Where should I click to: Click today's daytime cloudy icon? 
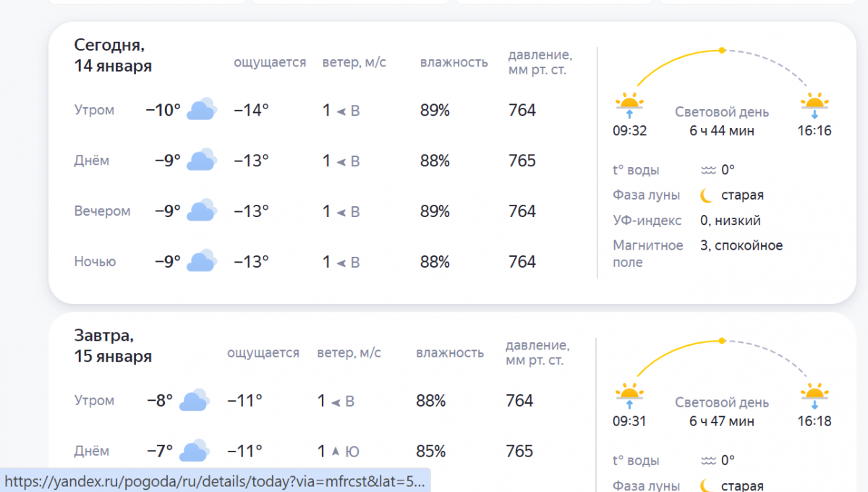coord(202,160)
